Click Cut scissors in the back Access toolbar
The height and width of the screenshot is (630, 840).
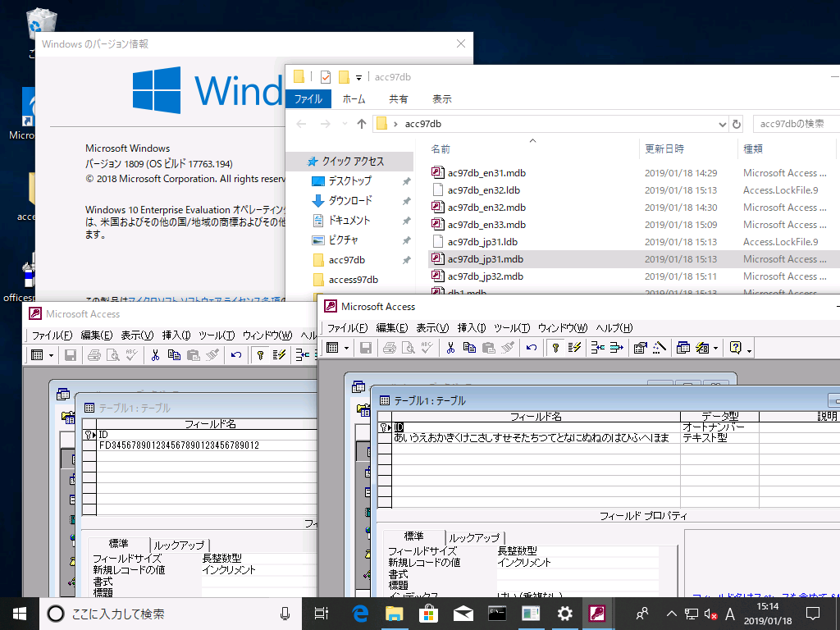click(x=155, y=355)
